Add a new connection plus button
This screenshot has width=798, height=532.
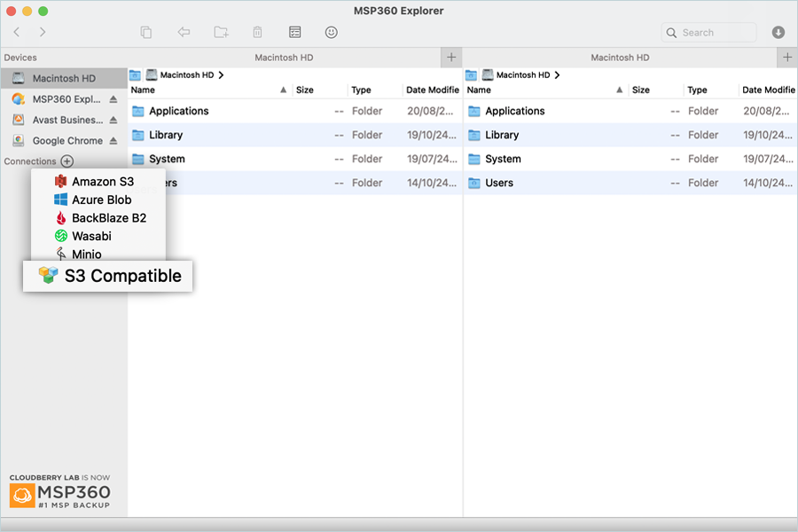(x=67, y=161)
